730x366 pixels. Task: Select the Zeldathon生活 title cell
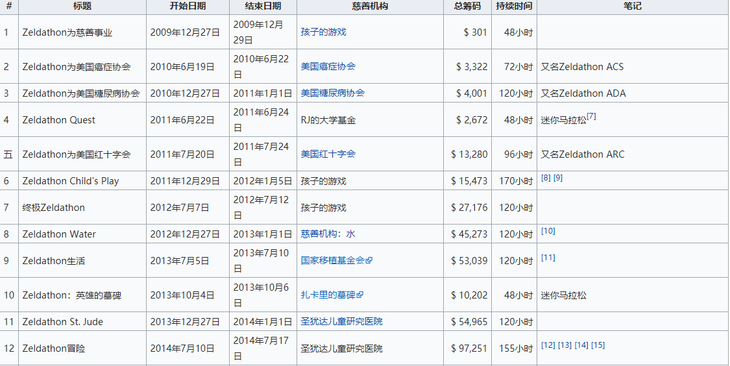tap(82, 260)
